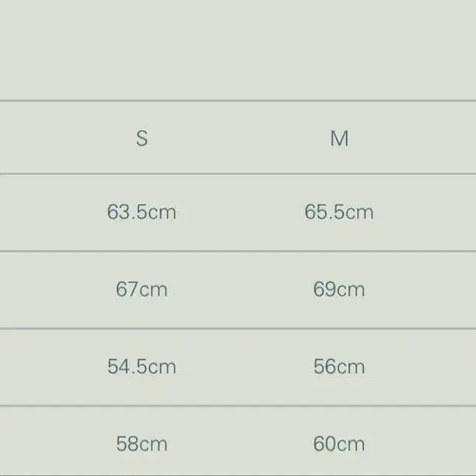The height and width of the screenshot is (476, 476).
Task: Select the 56cm measurement cell
Action: [339, 366]
